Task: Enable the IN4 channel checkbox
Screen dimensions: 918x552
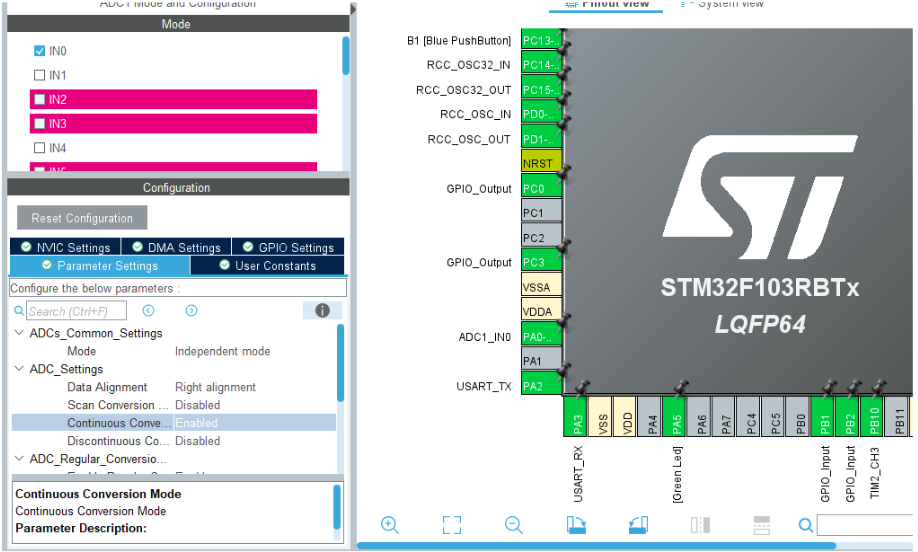Action: [x=39, y=148]
